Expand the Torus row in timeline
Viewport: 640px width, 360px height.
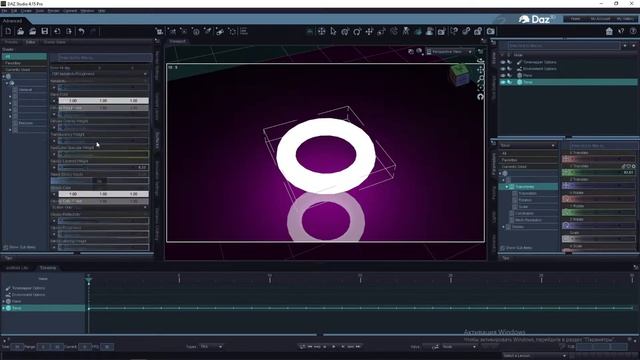pos(4,308)
